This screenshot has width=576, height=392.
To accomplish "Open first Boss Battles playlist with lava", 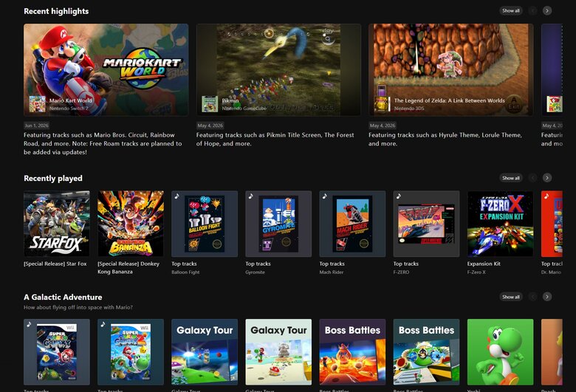I will (353, 352).
